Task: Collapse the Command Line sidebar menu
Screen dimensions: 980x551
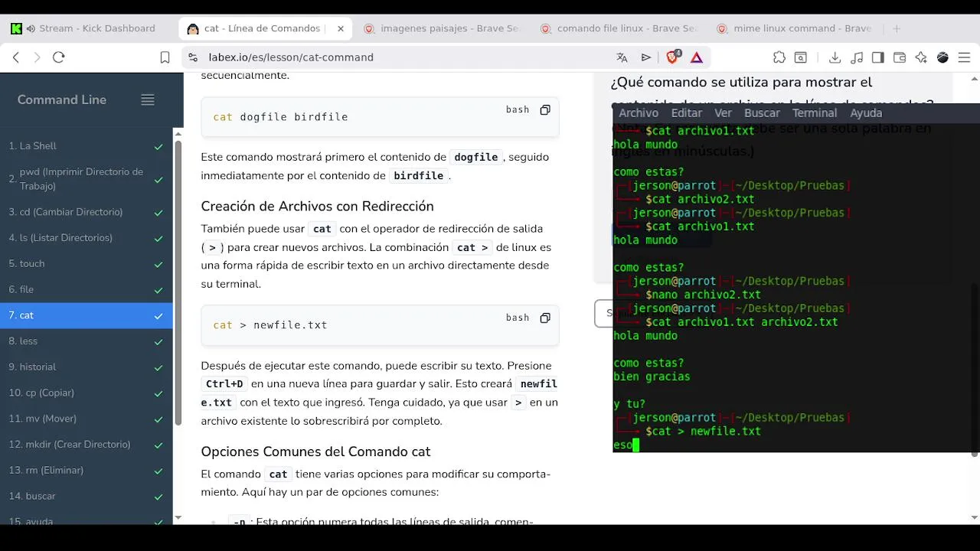Action: pos(148,99)
